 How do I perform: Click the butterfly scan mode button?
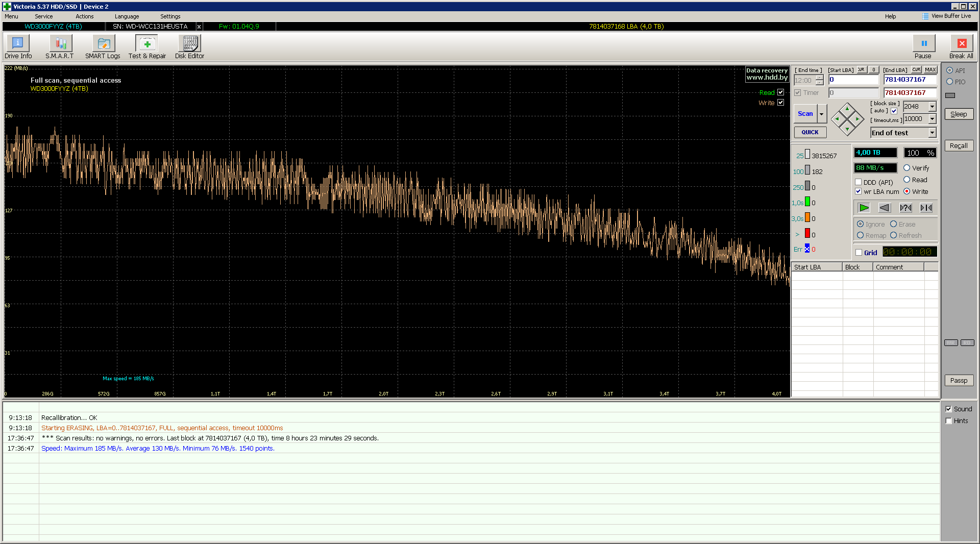[x=926, y=208]
